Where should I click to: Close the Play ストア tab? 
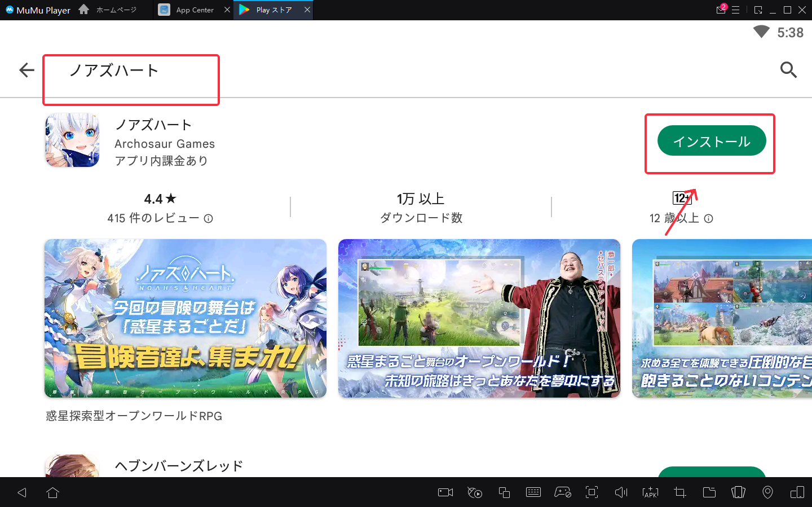307,10
